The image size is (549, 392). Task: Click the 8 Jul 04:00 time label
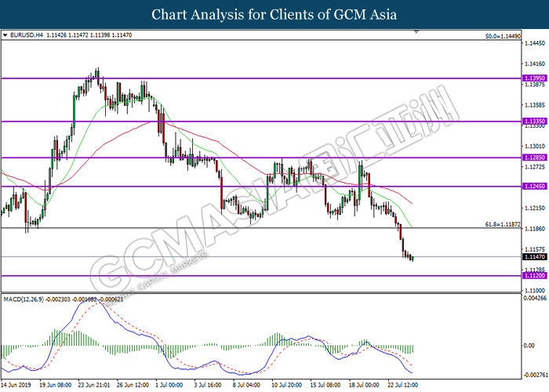tap(246, 385)
